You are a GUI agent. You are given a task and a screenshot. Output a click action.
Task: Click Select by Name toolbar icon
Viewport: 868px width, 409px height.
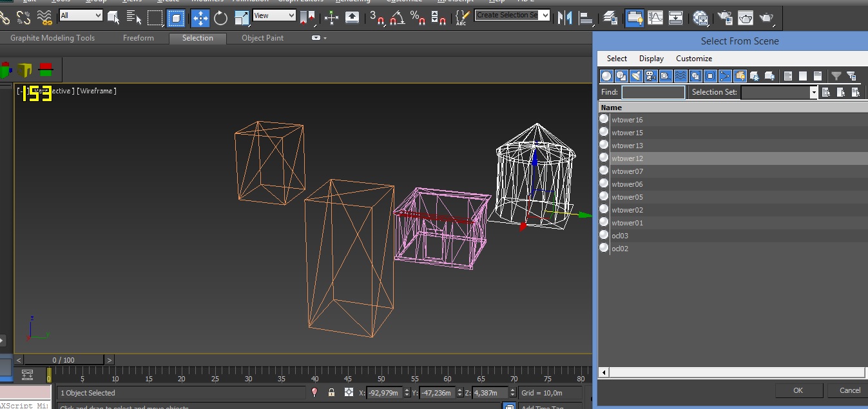pos(133,17)
